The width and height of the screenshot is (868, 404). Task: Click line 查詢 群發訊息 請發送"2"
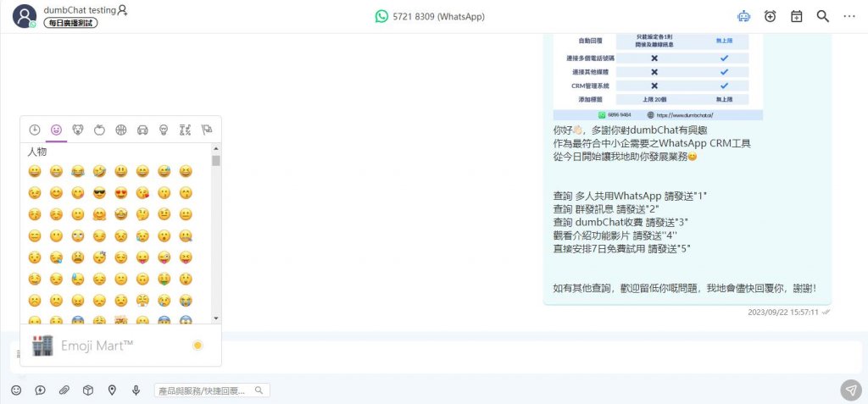point(606,209)
